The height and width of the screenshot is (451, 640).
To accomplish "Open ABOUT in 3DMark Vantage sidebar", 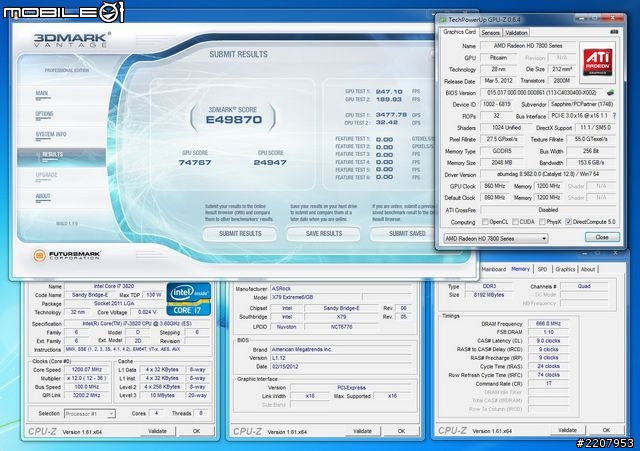I will pos(43,196).
